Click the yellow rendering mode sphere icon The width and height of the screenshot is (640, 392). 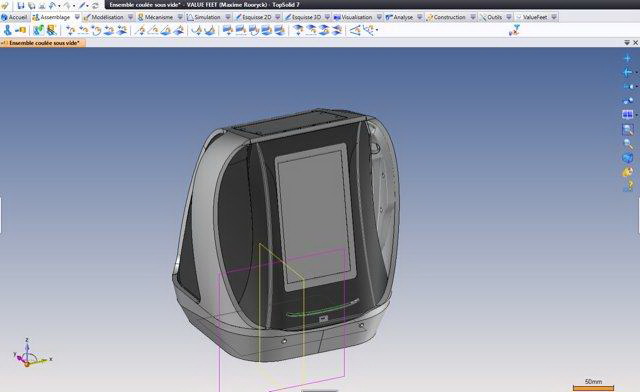tap(628, 172)
